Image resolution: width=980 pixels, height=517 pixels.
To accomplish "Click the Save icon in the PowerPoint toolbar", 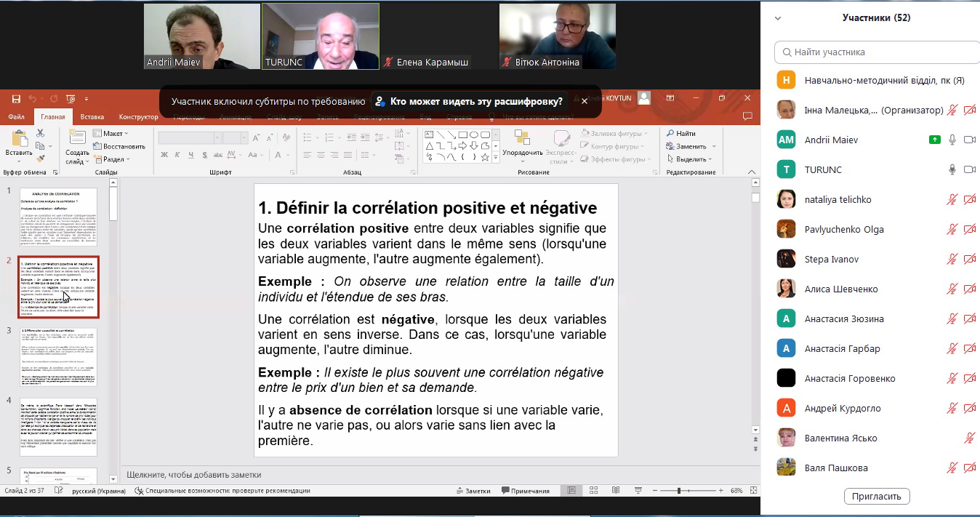I will [16, 98].
